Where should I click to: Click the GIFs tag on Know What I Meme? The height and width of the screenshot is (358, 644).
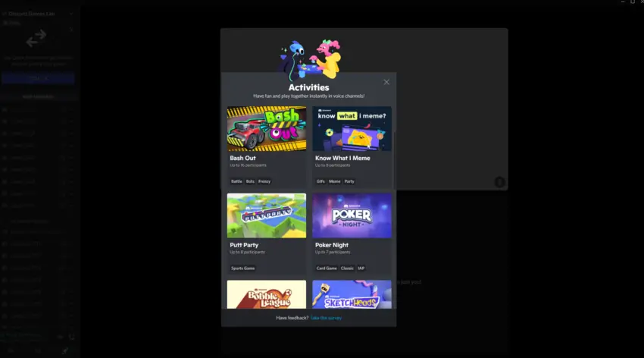click(321, 181)
